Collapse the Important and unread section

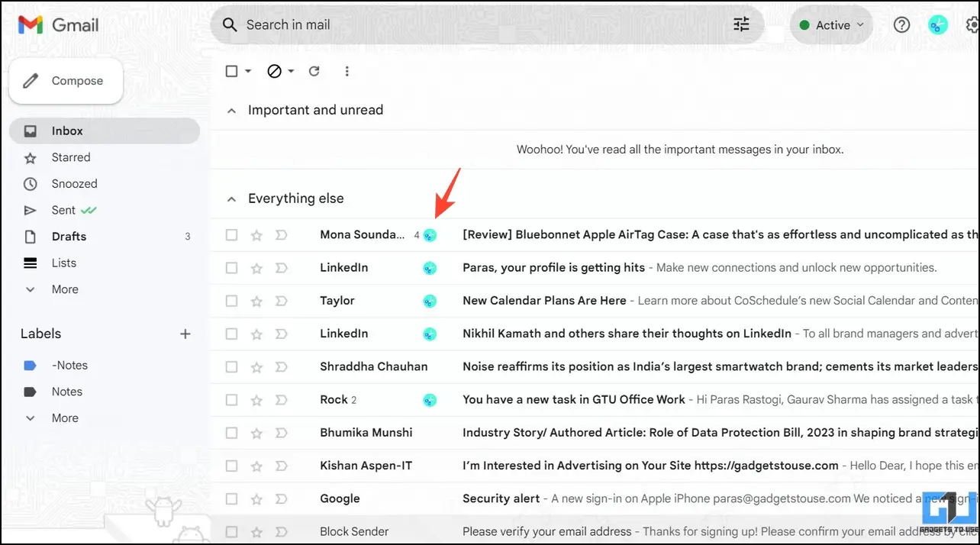point(231,111)
